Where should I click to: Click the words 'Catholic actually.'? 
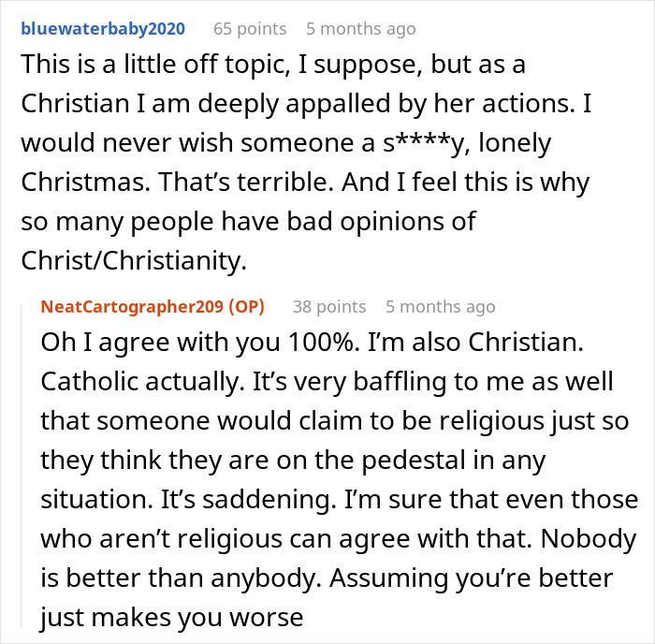pyautogui.click(x=142, y=382)
